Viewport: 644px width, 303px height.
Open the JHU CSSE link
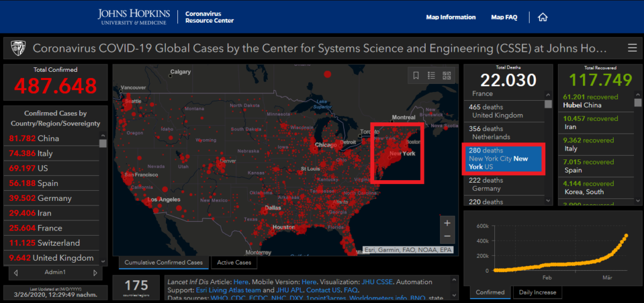click(x=376, y=282)
